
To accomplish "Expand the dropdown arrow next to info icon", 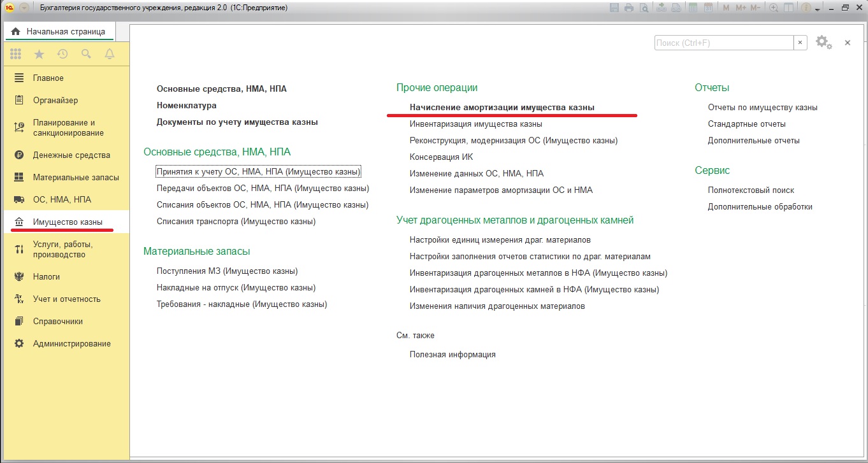I will pyautogui.click(x=818, y=8).
